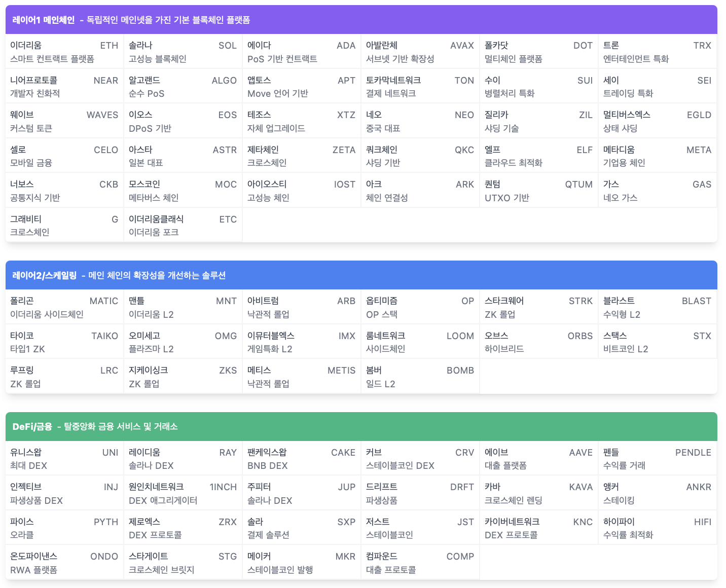Select the 질리카 ZIL cell
Image resolution: width=726 pixels, height=588 pixels.
coord(539,121)
